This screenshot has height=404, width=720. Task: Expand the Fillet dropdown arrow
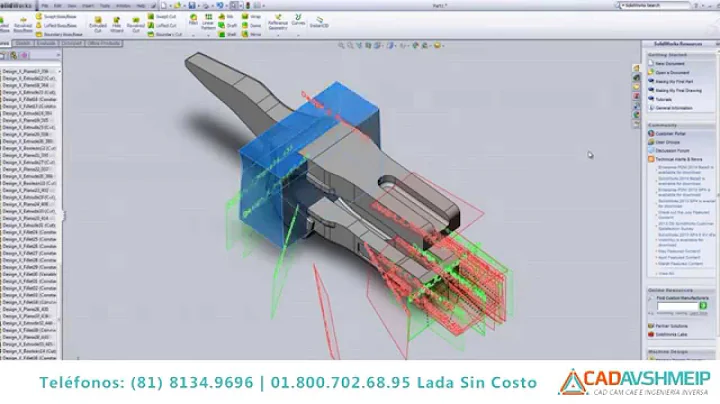(x=193, y=35)
